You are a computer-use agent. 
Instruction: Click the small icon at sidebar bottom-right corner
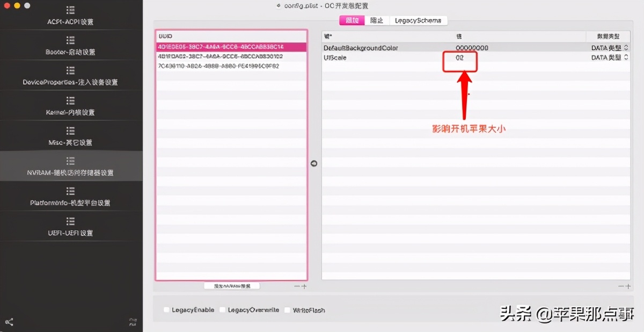pyautogui.click(x=133, y=322)
